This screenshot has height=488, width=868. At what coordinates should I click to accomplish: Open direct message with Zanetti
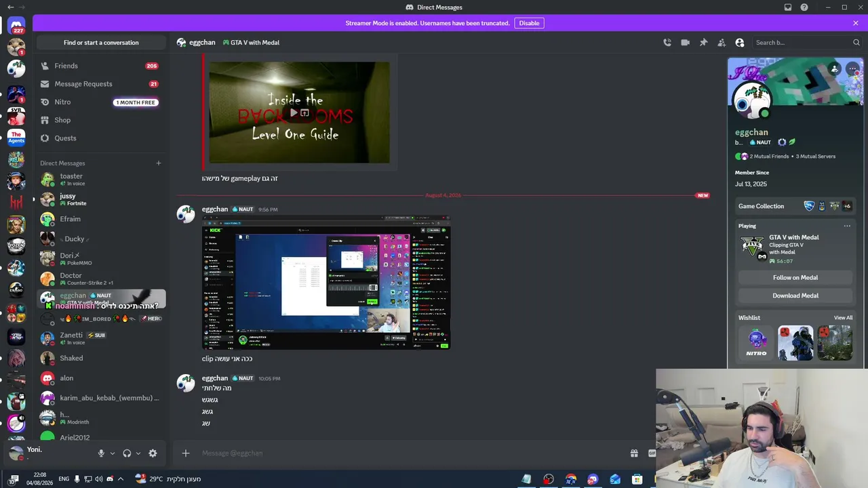pyautogui.click(x=101, y=338)
